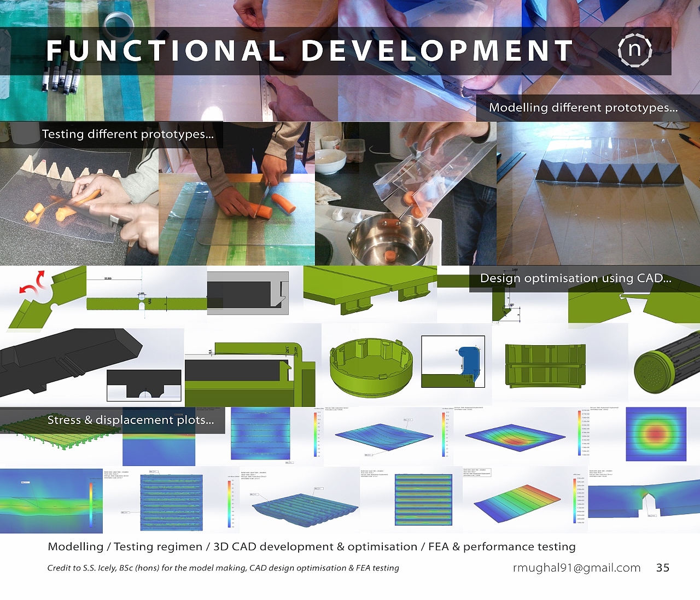This screenshot has width=700, height=600.
Task: Open the blue seal profile inset image
Action: 453,362
